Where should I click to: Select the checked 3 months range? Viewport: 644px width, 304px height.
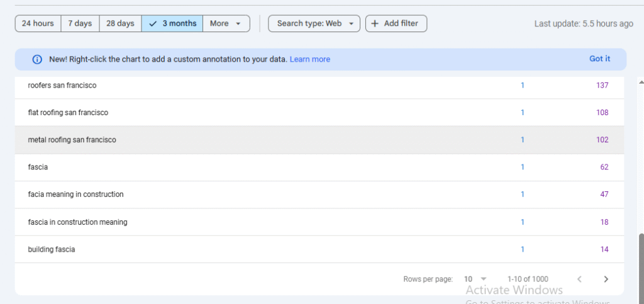click(172, 23)
